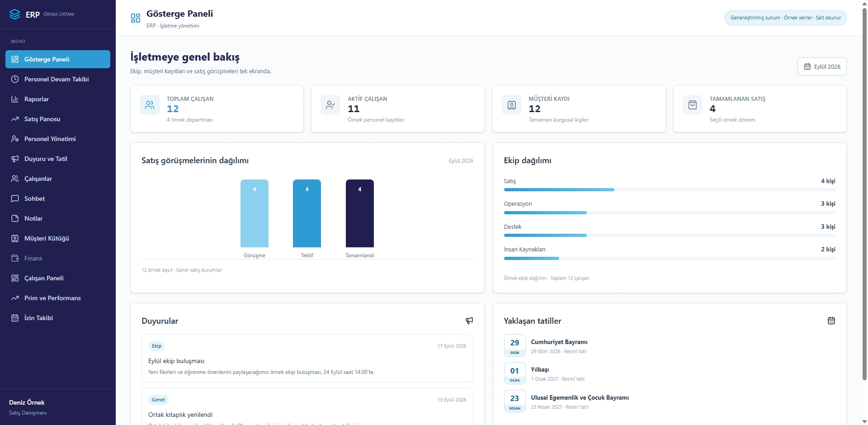Click the people icon in Toplam Çalışan card
Viewport: 868px width, 425px height.
click(x=150, y=105)
